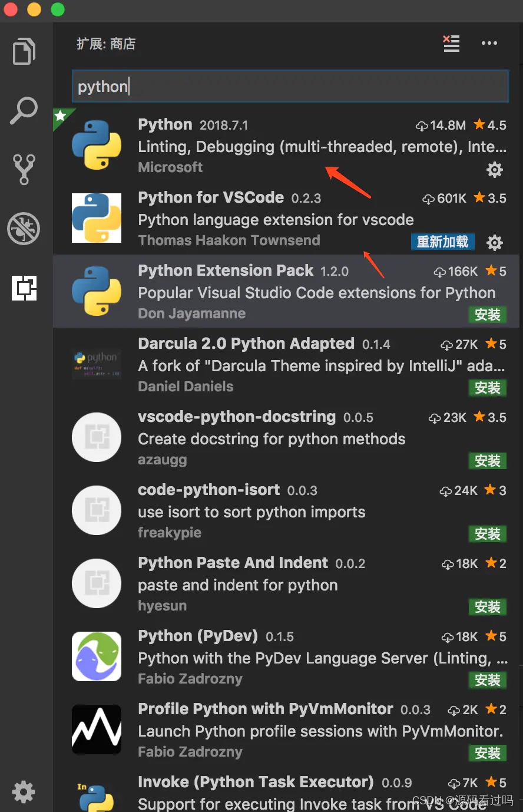Select vscode-python-docstring title
The height and width of the screenshot is (812, 523).
point(237,417)
